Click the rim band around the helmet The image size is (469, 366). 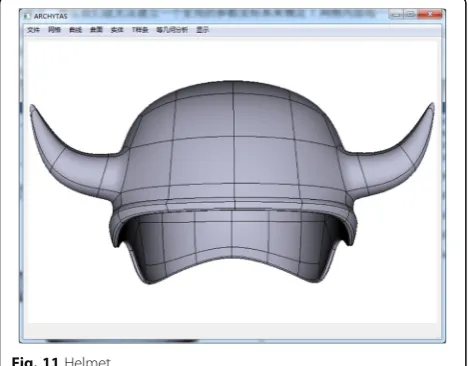(x=233, y=204)
